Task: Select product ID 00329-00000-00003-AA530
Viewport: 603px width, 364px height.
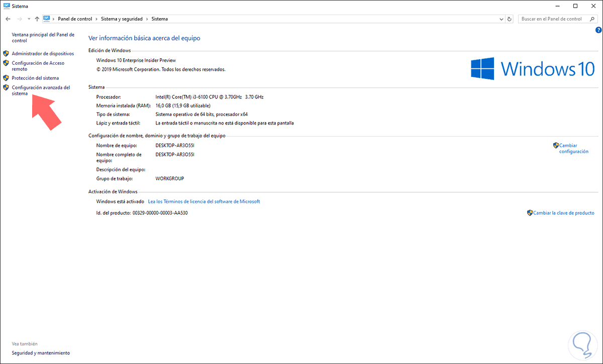Action: click(x=160, y=213)
